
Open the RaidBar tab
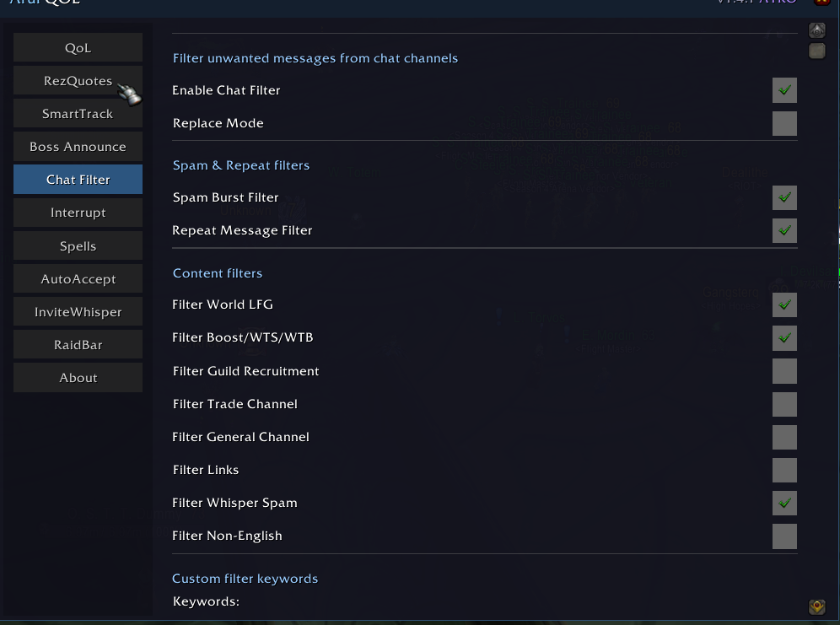click(78, 345)
